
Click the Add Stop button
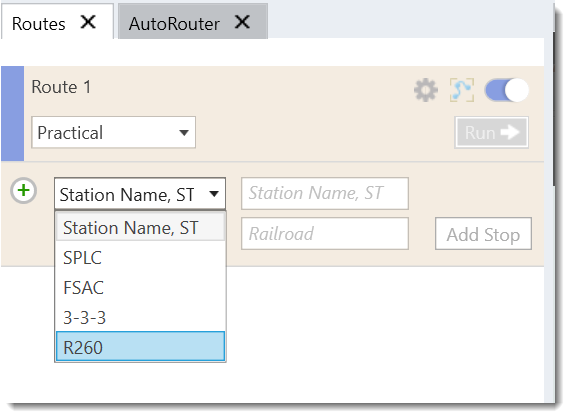pos(483,234)
